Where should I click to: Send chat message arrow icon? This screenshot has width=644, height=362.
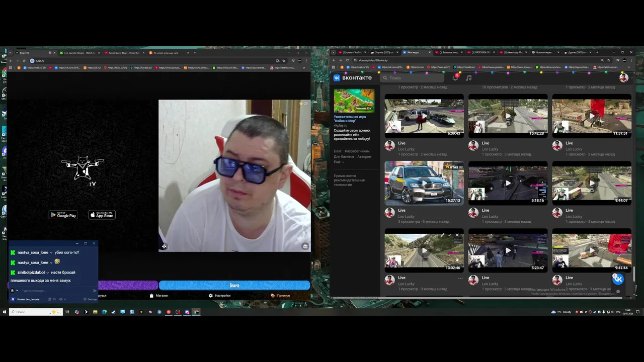(x=95, y=291)
